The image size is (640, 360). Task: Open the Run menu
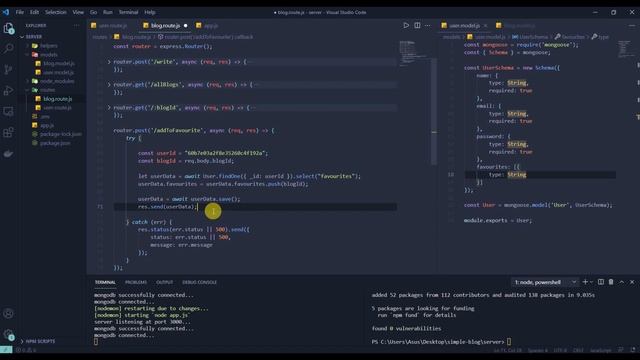coord(108,12)
